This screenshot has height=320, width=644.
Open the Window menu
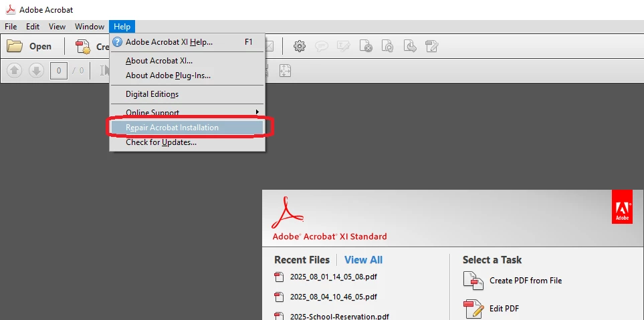coord(90,27)
